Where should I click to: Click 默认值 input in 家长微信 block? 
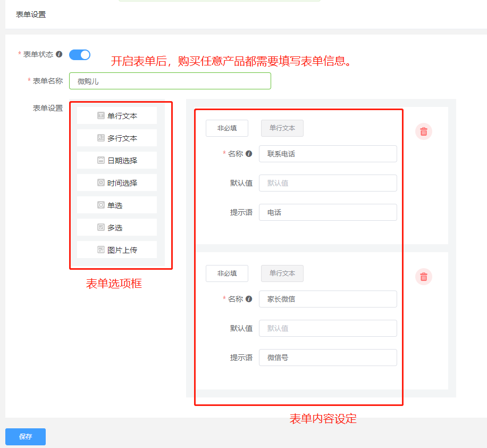(328, 328)
